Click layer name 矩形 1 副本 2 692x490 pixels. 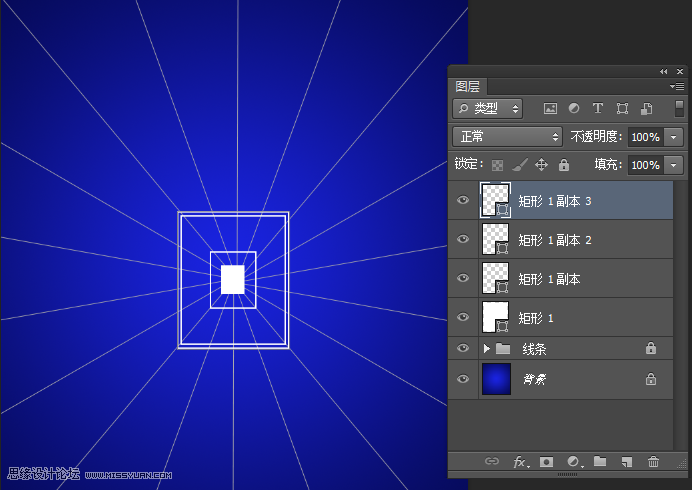[x=555, y=240]
